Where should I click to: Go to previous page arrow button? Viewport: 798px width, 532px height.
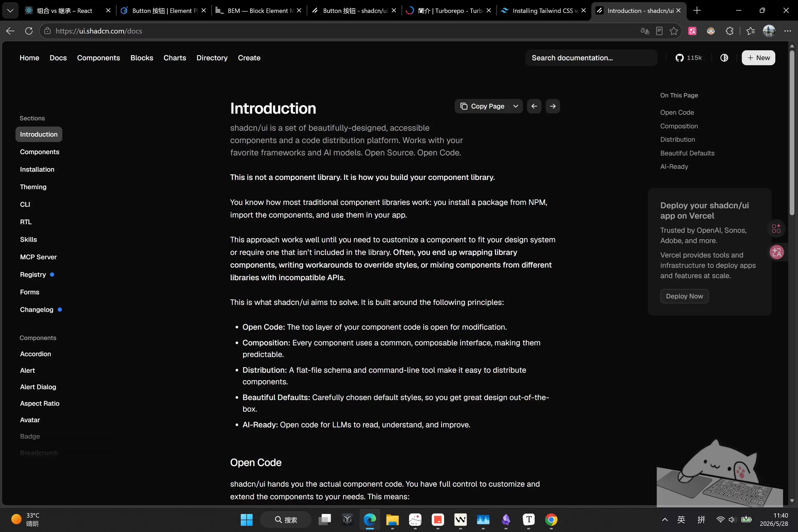click(534, 106)
